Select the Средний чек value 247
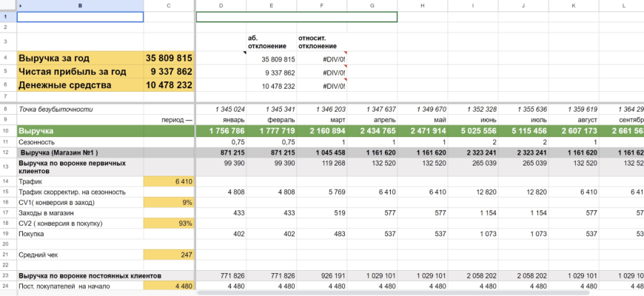Image resolution: width=644 pixels, height=296 pixels. click(169, 254)
